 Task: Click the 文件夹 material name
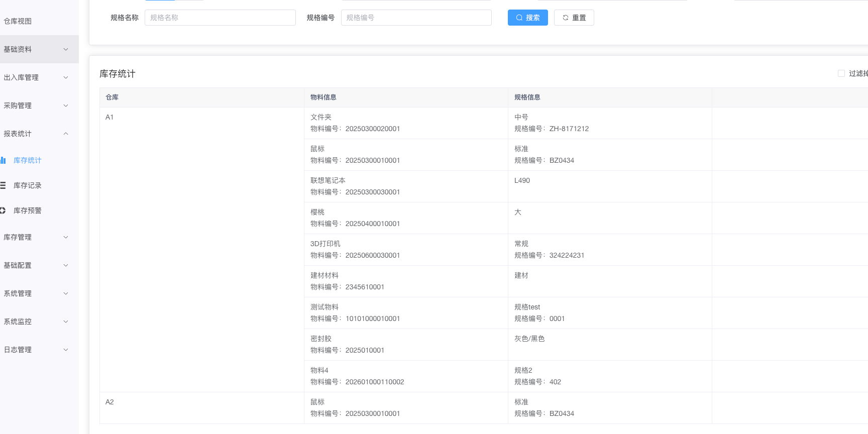[x=321, y=117]
